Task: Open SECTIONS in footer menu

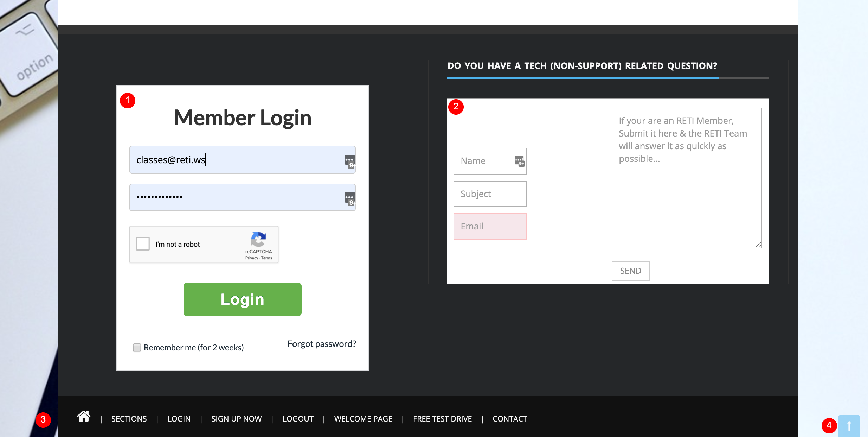Action: click(x=129, y=419)
